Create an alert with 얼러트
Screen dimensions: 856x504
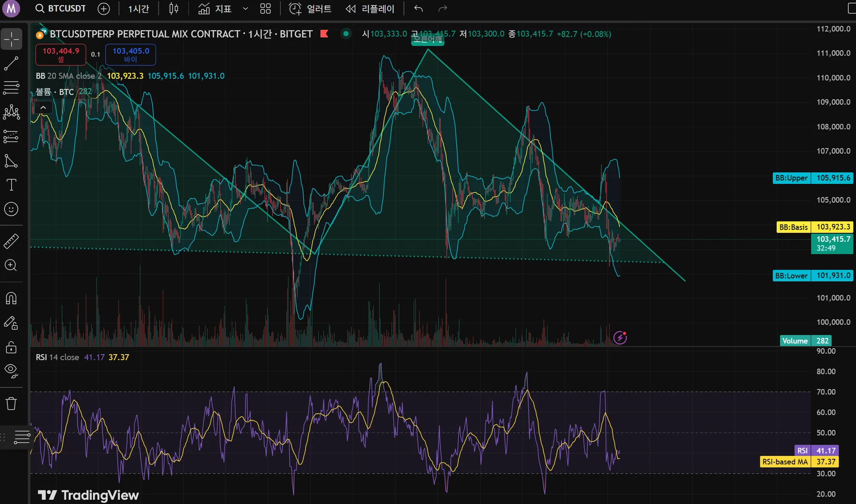[311, 9]
